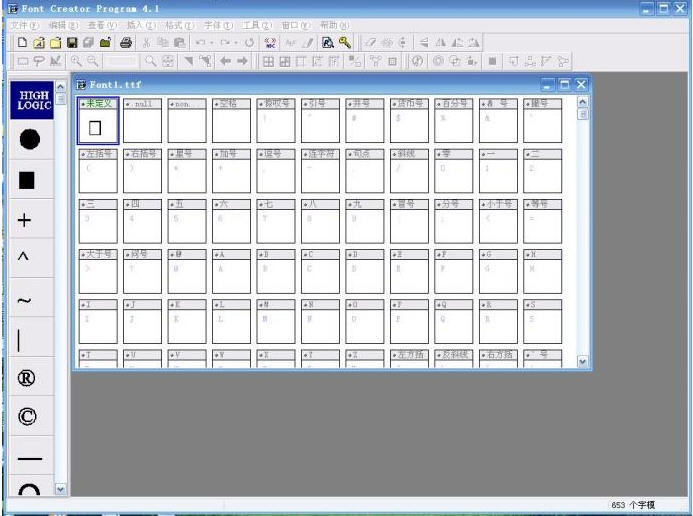Click glyph window scrollbar down arrow
The image size is (693, 516).
pyautogui.click(x=583, y=362)
